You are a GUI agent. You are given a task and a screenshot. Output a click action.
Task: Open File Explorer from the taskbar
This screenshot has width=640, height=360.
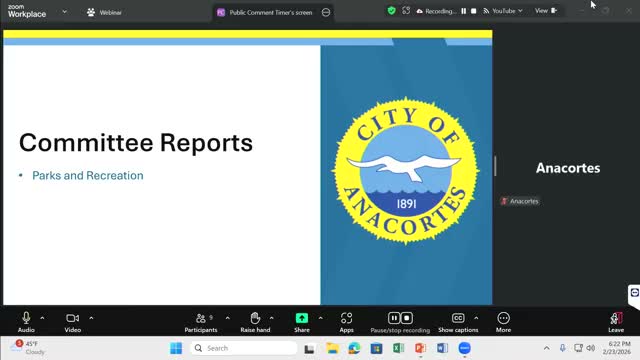tap(332, 348)
